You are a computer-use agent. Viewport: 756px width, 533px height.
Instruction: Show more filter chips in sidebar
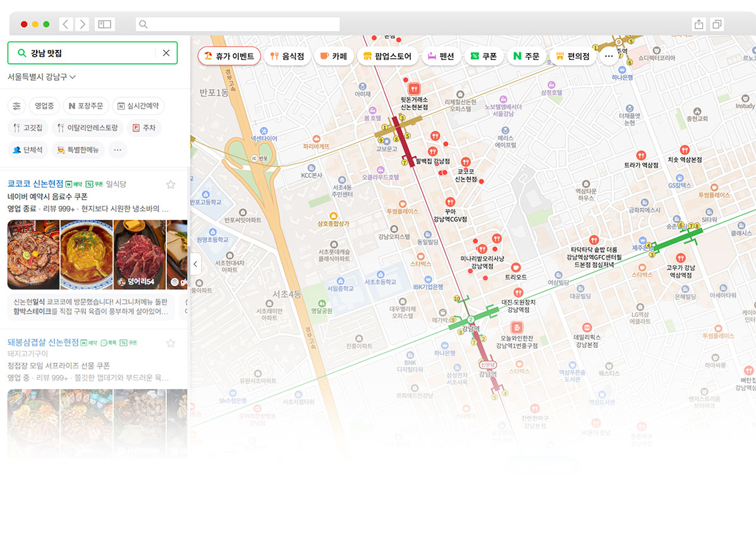coord(118,150)
